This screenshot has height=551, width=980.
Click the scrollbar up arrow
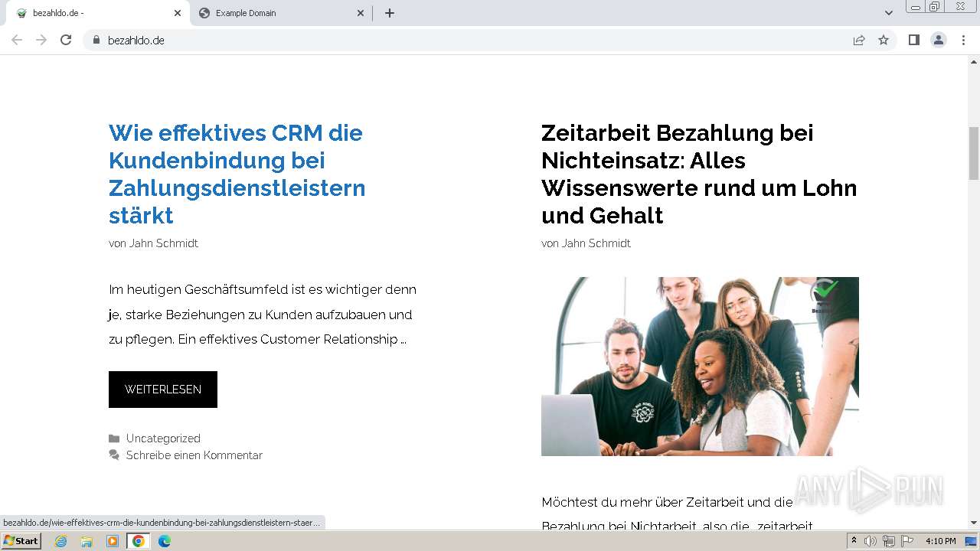pyautogui.click(x=974, y=62)
